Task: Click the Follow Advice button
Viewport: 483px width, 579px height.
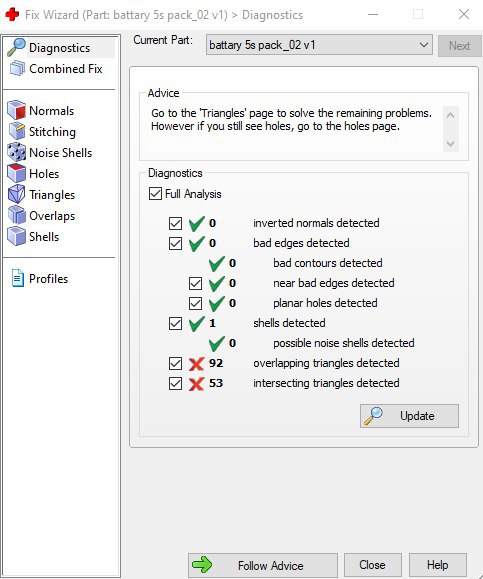Action: 263,565
